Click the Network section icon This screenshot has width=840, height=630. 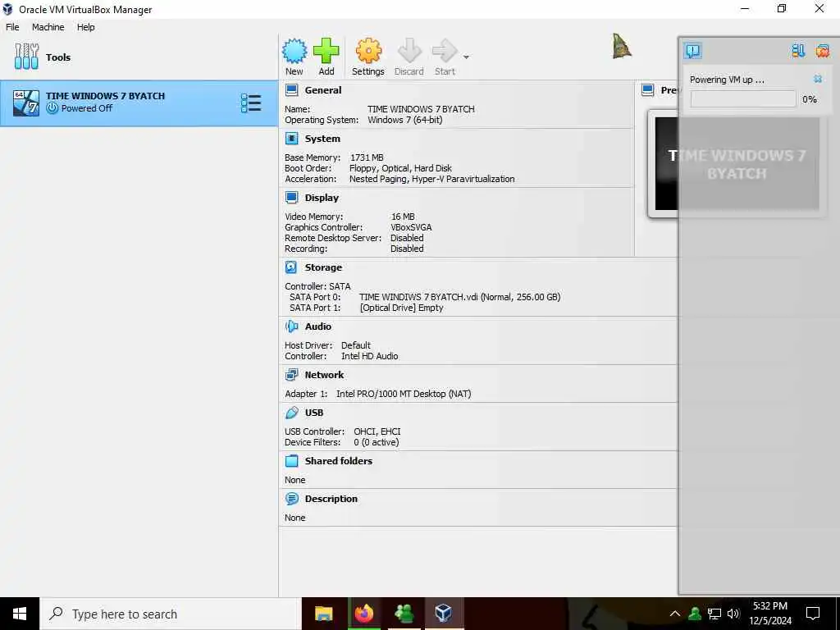point(291,375)
